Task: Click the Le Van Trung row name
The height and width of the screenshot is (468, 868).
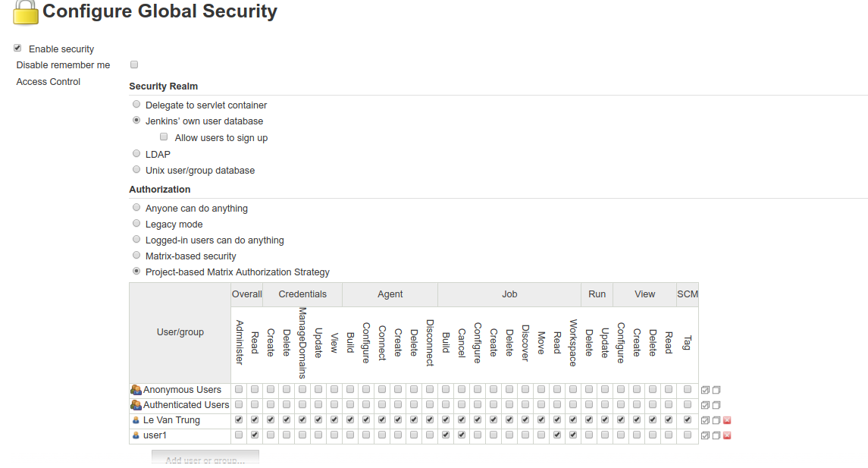Action: [x=171, y=420]
